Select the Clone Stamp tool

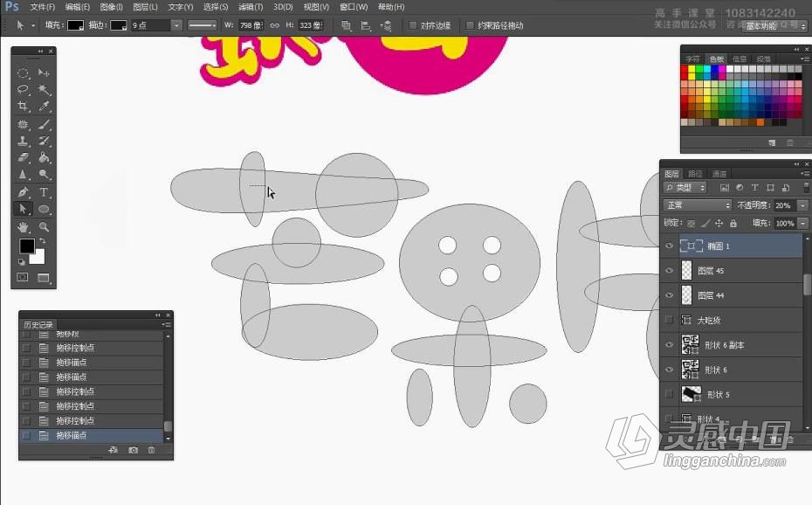pos(23,141)
